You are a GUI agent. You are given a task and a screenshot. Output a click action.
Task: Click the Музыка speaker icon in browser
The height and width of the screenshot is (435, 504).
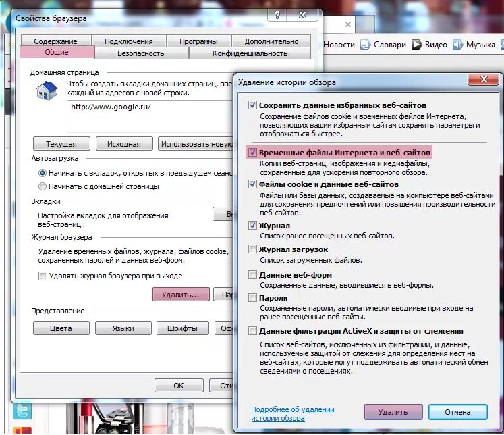457,45
